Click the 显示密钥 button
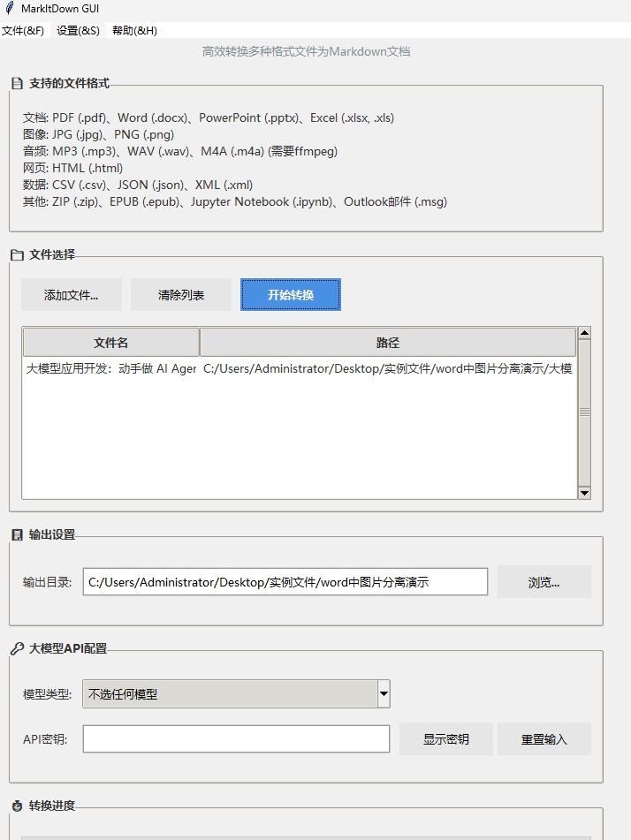The height and width of the screenshot is (840, 631). pyautogui.click(x=446, y=739)
